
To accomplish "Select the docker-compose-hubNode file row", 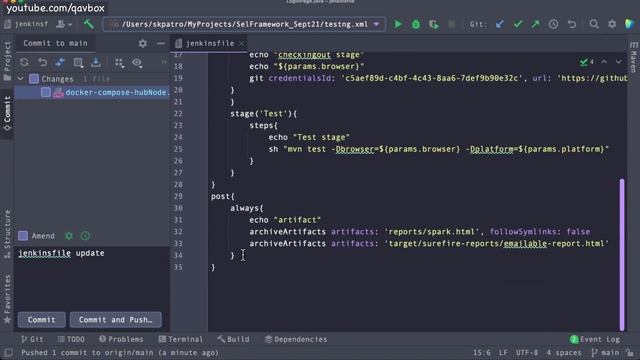I will click(92, 92).
